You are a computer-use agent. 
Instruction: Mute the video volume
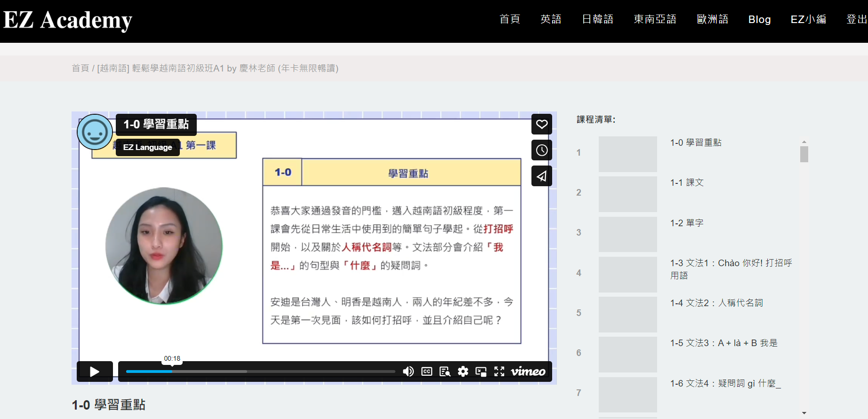408,372
